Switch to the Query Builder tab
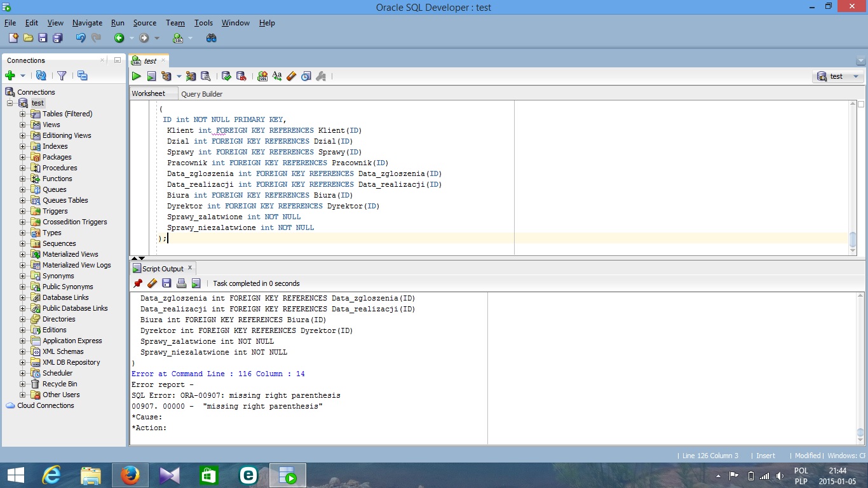The image size is (868, 488). pos(201,94)
